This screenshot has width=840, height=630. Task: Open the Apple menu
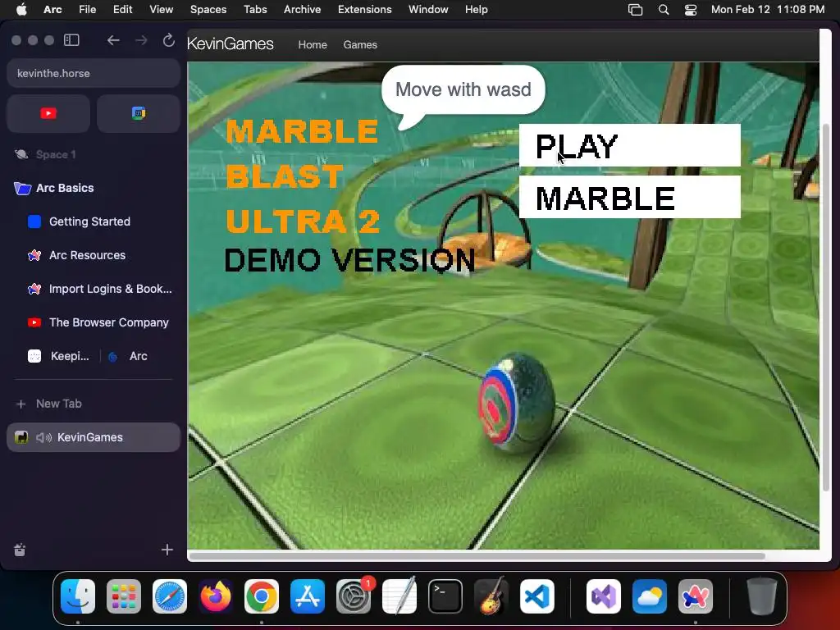[21, 10]
